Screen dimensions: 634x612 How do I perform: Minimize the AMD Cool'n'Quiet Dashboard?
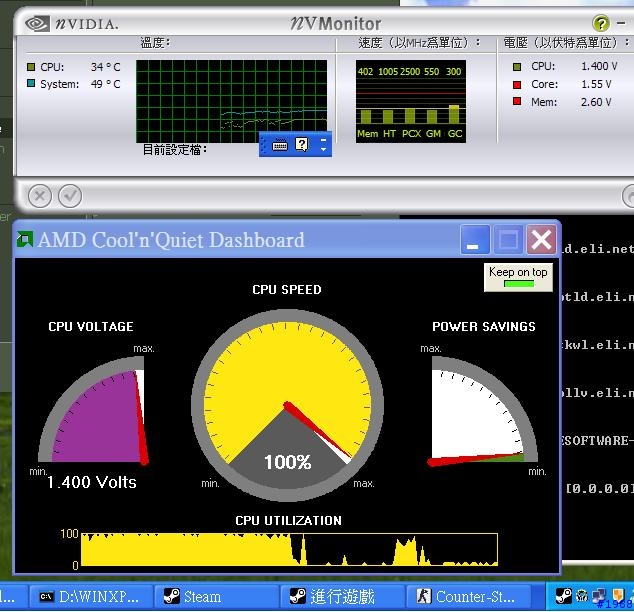(x=476, y=240)
